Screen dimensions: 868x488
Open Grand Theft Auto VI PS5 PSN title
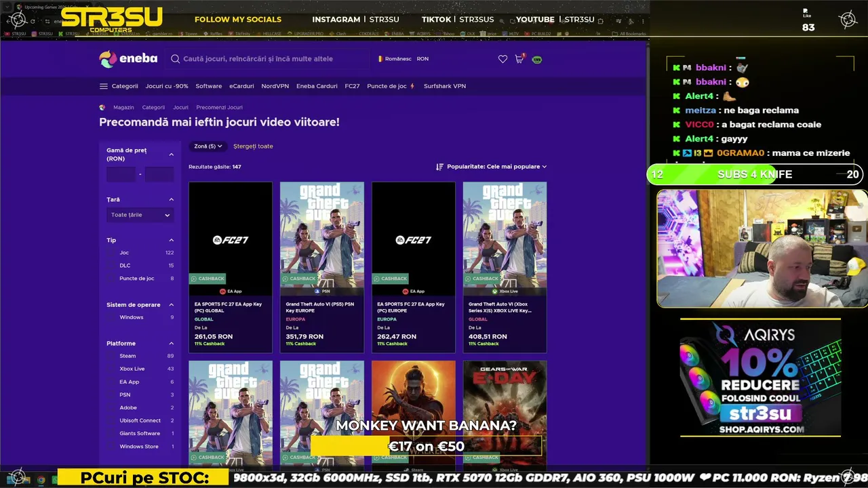tap(320, 307)
